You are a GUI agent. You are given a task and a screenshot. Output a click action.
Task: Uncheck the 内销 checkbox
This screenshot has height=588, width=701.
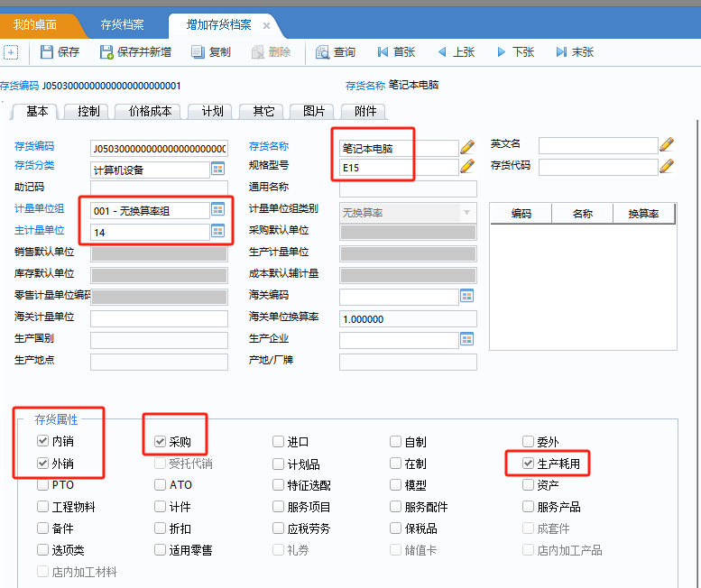point(43,442)
